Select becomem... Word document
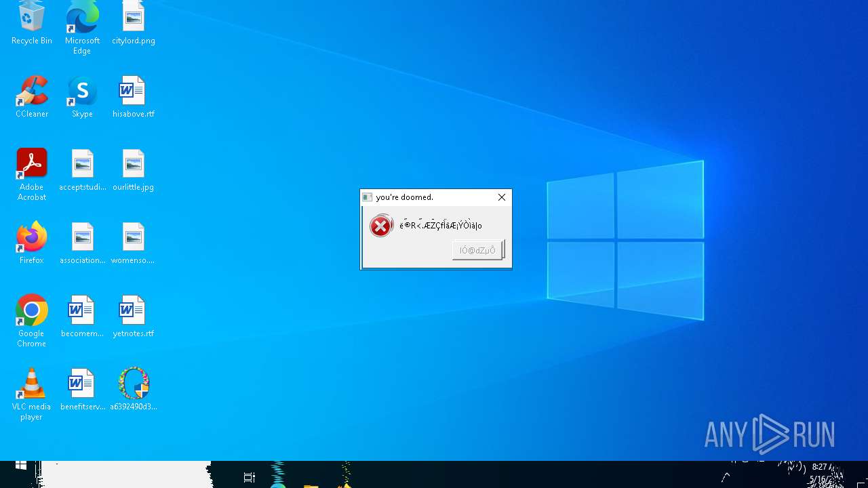Screen dimensions: 868x488 click(82, 316)
